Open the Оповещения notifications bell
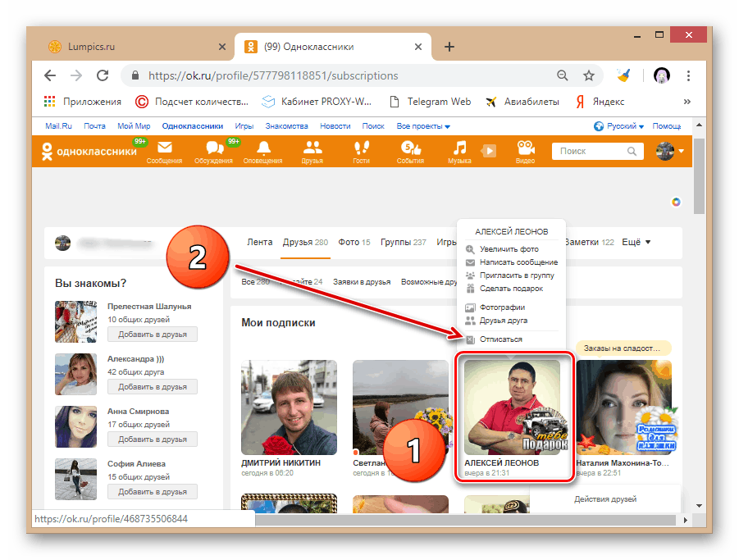 [262, 151]
